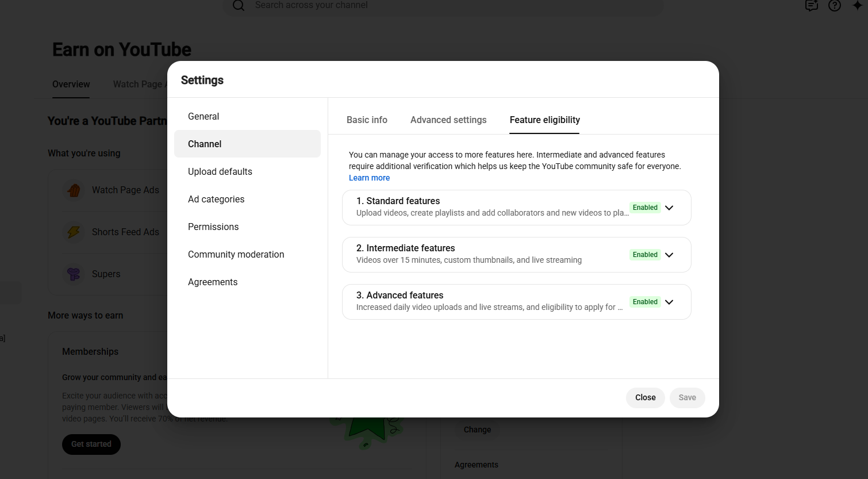Switch to the Basic info tab

[367, 120]
